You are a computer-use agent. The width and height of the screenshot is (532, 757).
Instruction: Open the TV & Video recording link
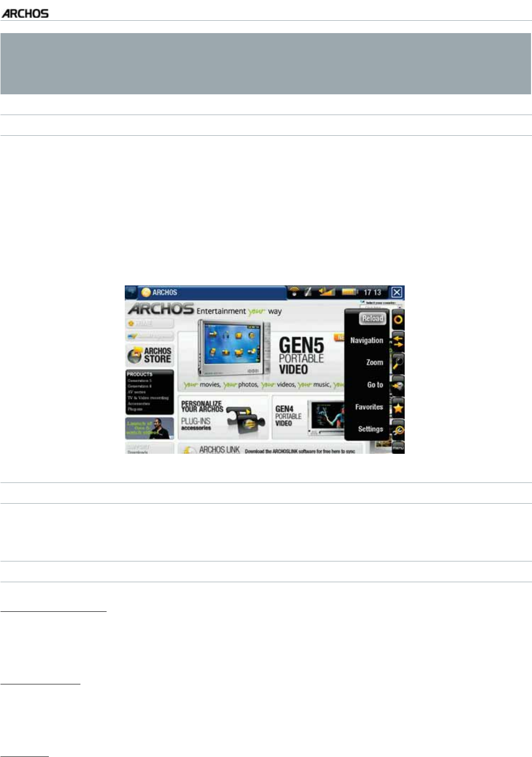click(148, 398)
